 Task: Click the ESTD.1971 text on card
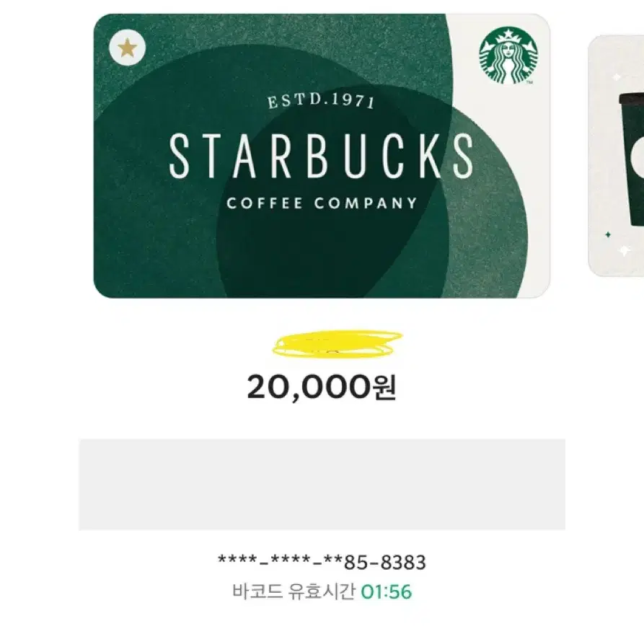[x=321, y=101]
